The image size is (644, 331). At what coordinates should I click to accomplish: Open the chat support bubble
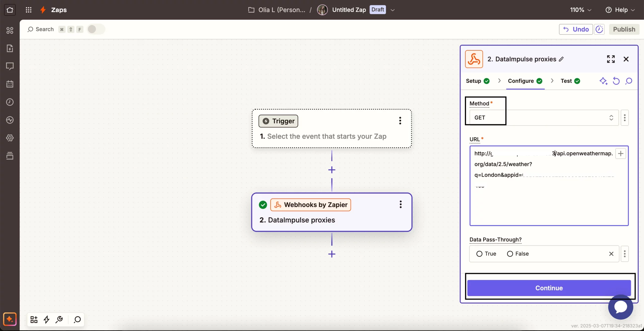[x=621, y=307]
